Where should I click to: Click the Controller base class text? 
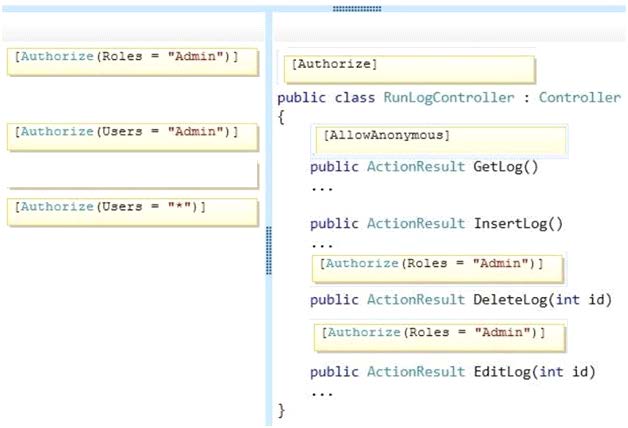(580, 97)
